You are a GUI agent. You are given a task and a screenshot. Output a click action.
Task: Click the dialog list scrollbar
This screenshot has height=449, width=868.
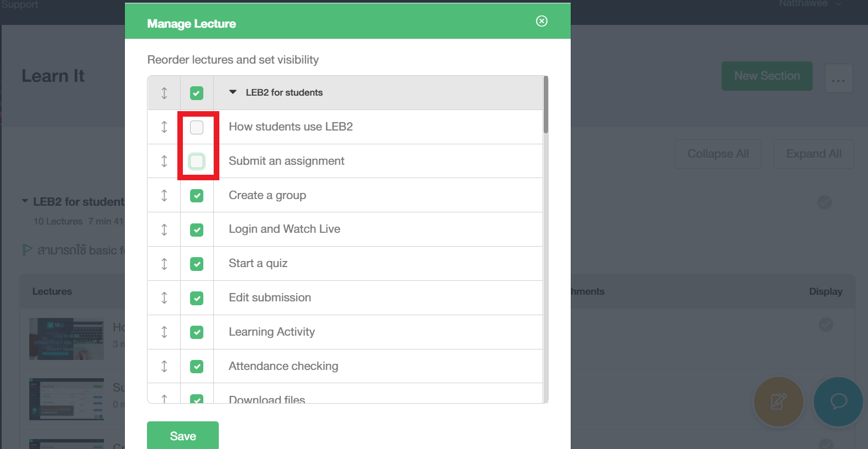tap(546, 105)
